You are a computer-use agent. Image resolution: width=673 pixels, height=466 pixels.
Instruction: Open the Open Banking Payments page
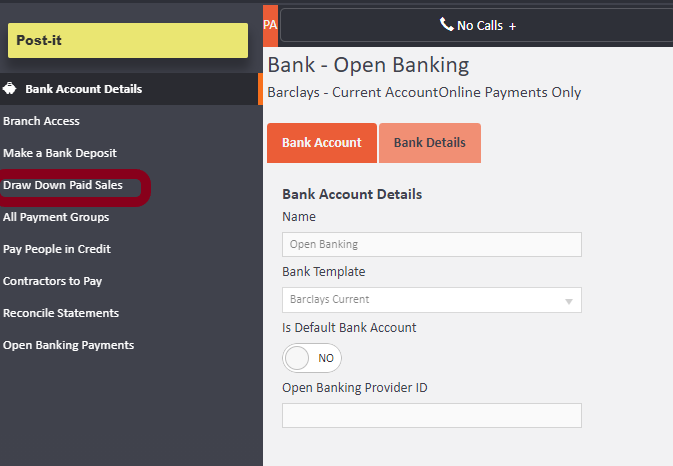pyautogui.click(x=68, y=345)
